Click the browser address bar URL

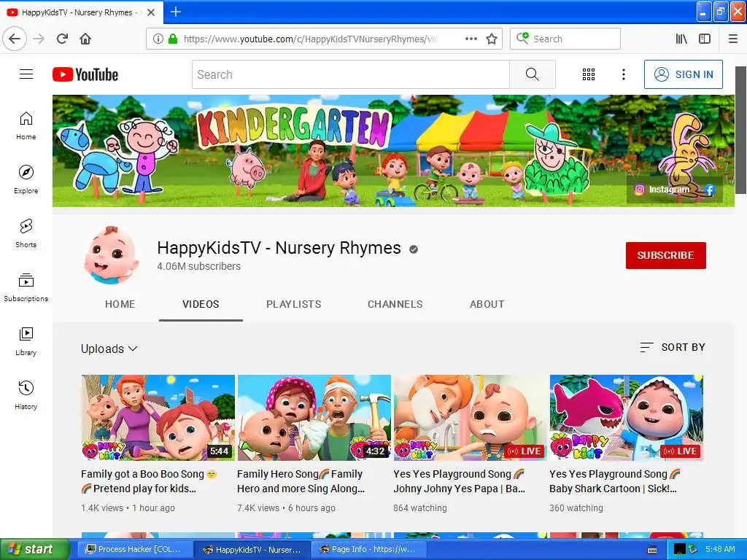click(310, 39)
